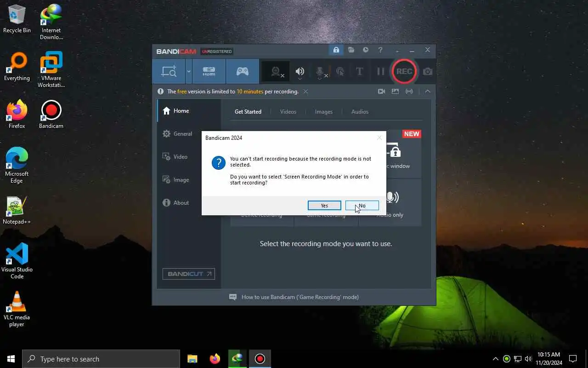Switch to the Videos tab
This screenshot has width=588, height=368.
click(x=288, y=112)
